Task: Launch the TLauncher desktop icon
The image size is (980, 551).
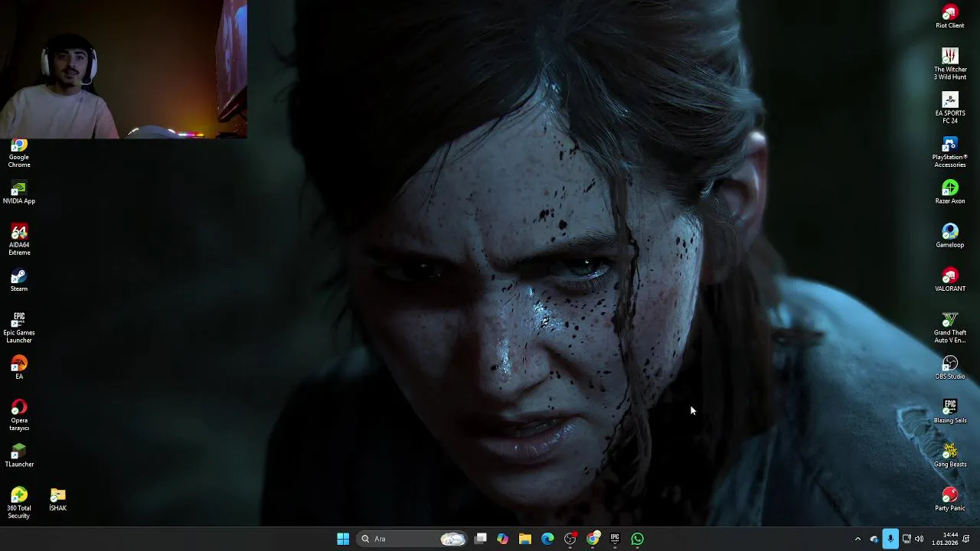Action: [x=19, y=455]
